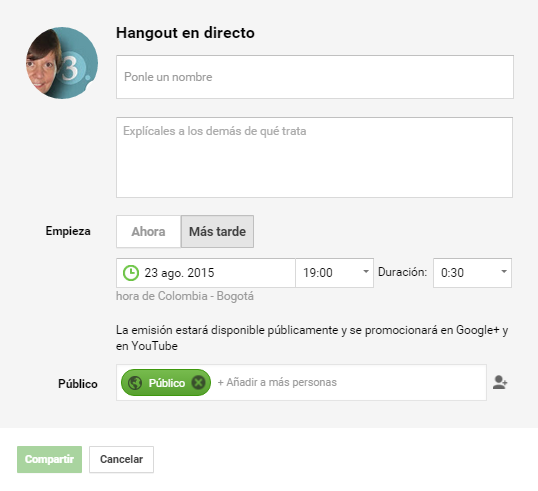Click the duration dropdown arrow

(504, 272)
